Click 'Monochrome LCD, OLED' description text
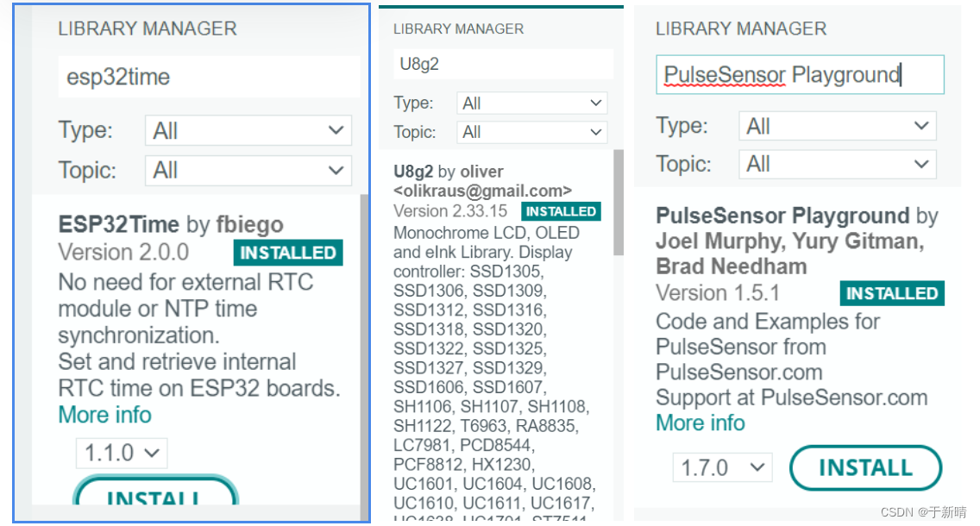The image size is (980, 526). (487, 233)
